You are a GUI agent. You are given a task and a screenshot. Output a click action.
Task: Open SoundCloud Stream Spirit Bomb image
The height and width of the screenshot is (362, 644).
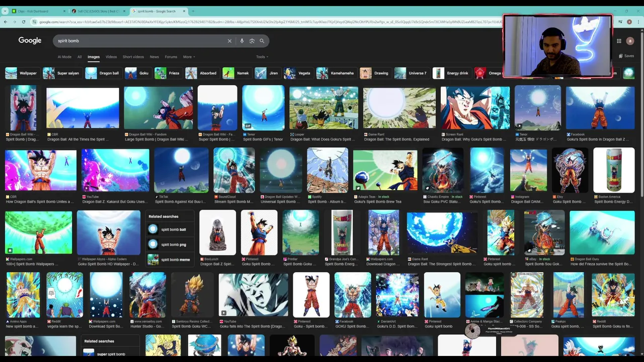234,170
